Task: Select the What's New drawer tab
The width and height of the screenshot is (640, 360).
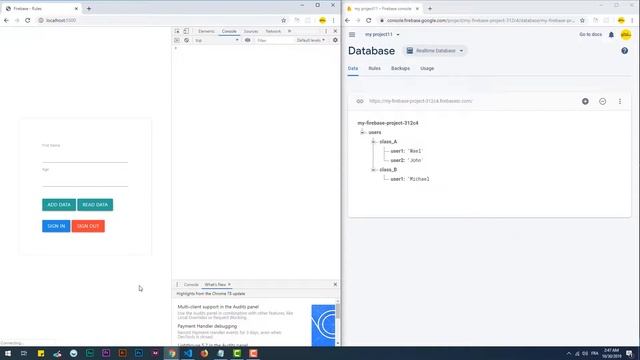Action: [215, 284]
